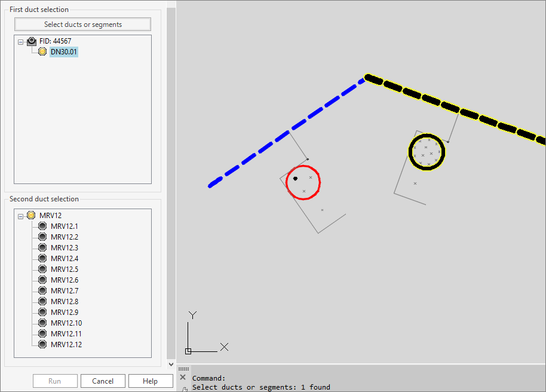This screenshot has width=546, height=392.
Task: Click the red circle manhole in drawing
Action: tap(303, 182)
